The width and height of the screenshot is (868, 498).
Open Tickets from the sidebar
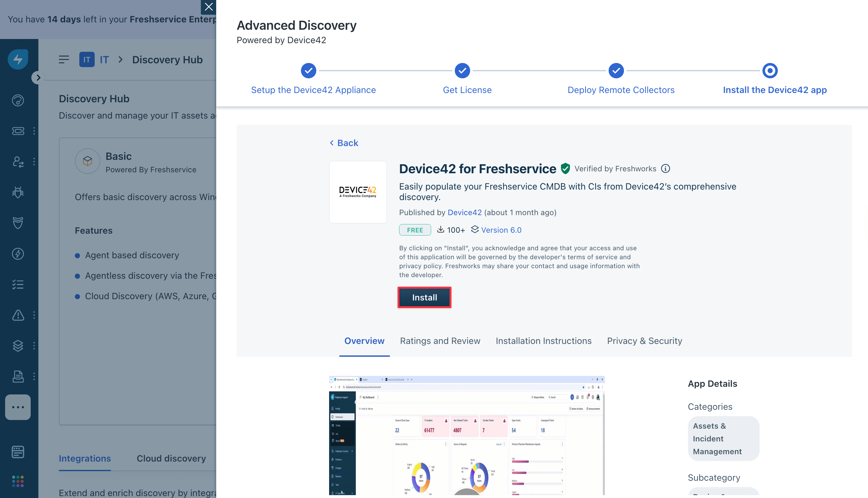(18, 131)
